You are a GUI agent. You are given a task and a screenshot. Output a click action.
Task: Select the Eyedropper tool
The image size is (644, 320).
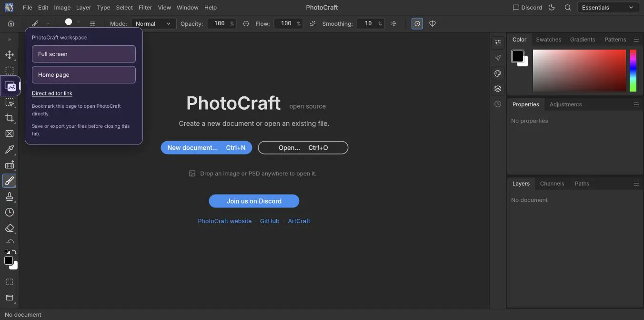pos(10,149)
